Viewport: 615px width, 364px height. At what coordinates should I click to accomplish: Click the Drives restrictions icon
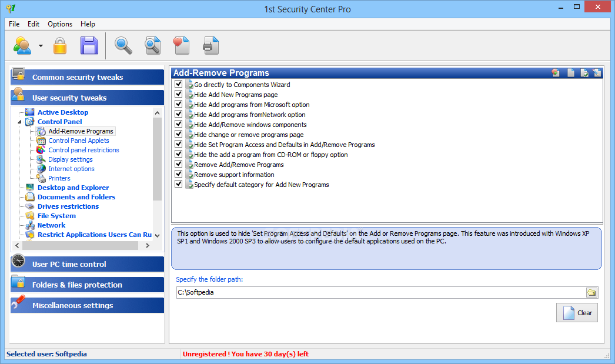point(30,206)
